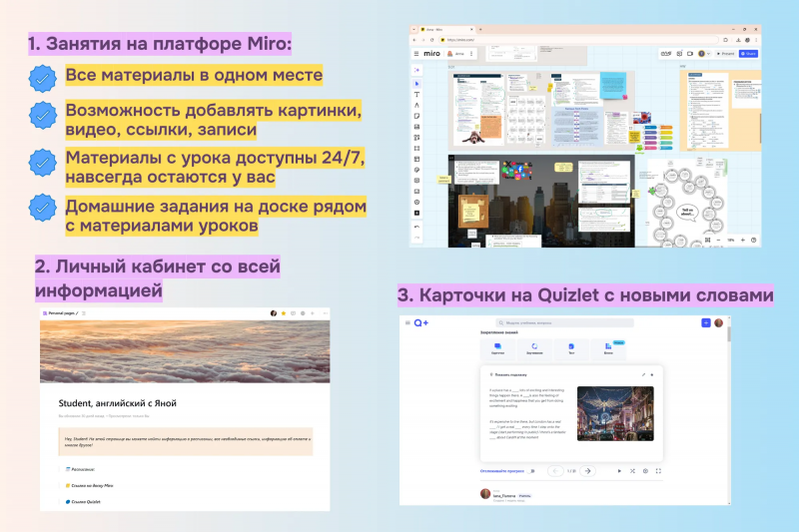Image resolution: width=799 pixels, height=532 pixels.
Task: Open Quizlet flashcards in fullscreen
Action: tap(658, 471)
